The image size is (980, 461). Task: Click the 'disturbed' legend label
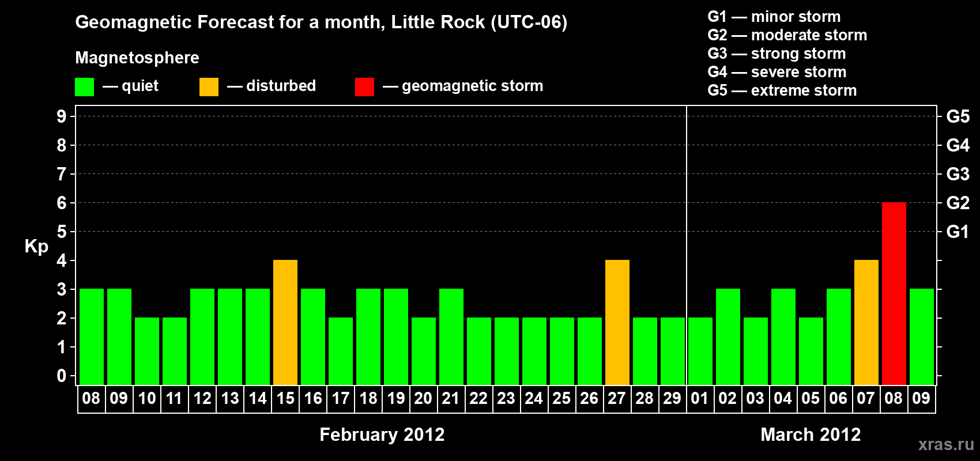[281, 86]
